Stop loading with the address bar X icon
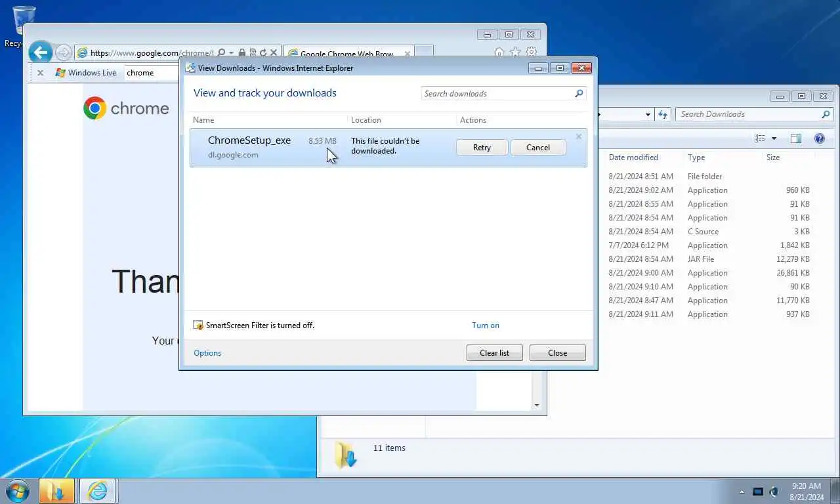Viewport: 840px width, 504px height. point(274,52)
